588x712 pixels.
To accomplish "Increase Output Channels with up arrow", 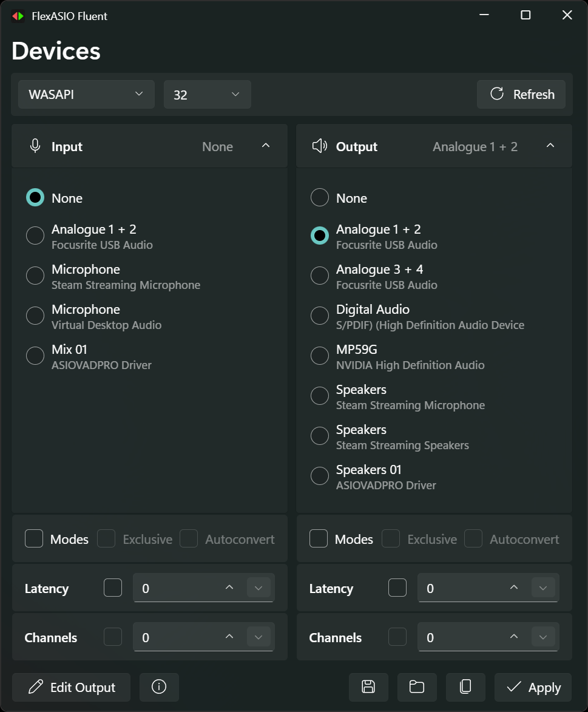I will [514, 637].
